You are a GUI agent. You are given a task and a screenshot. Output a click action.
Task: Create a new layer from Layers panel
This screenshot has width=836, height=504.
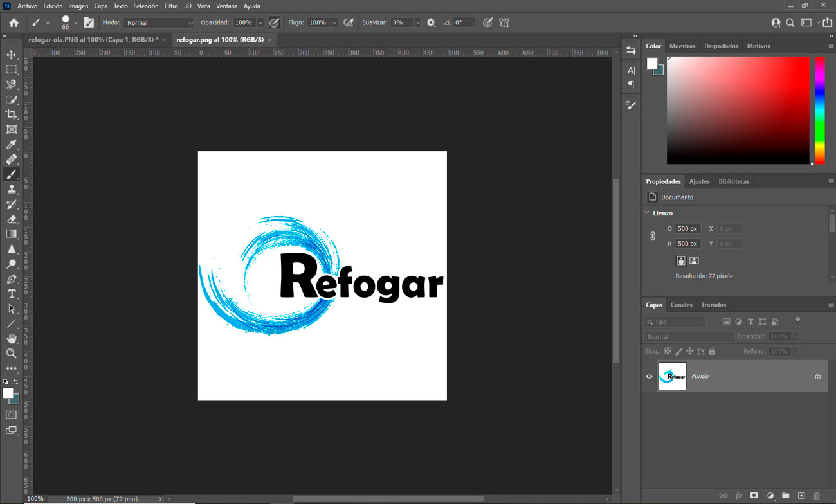(801, 496)
